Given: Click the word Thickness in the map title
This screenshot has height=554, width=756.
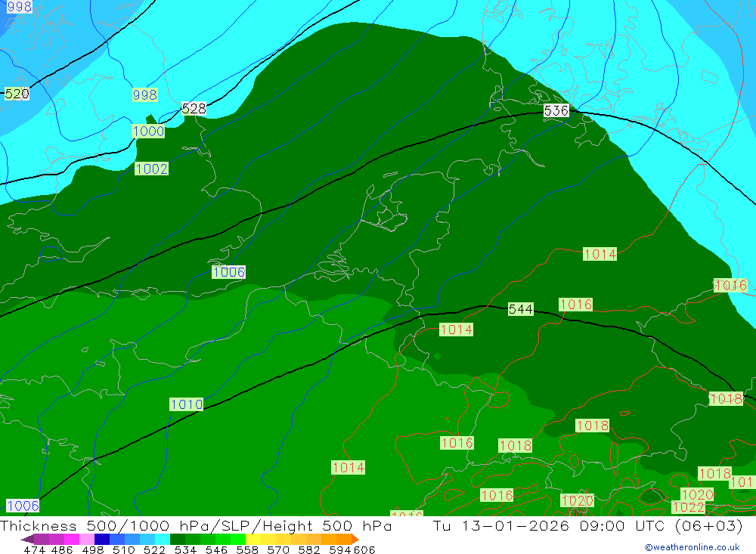Looking at the screenshot, I should click(39, 525).
